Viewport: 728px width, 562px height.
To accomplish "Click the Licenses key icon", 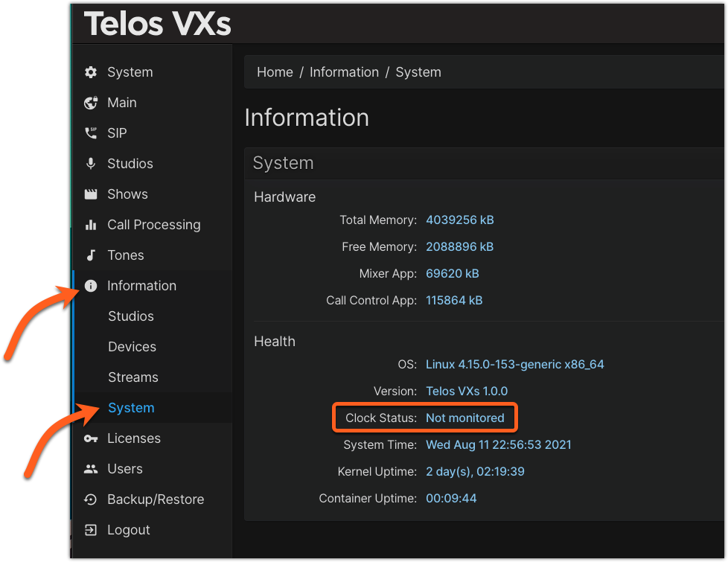I will 91,438.
